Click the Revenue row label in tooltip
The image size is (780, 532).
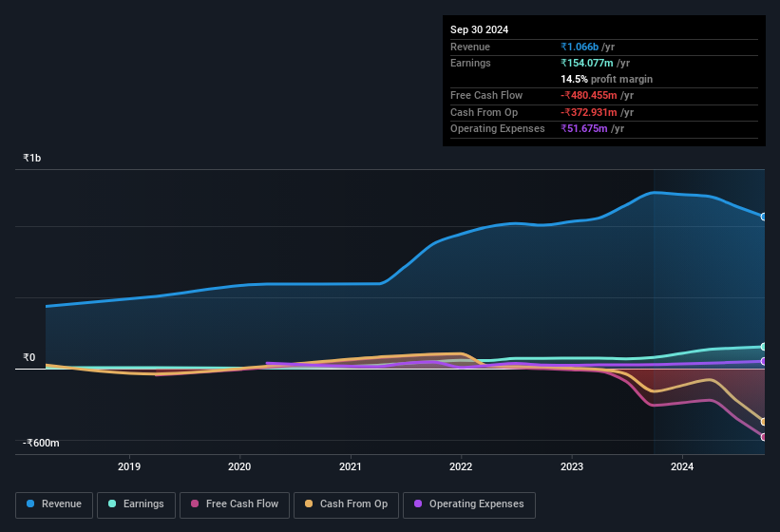pyautogui.click(x=470, y=47)
